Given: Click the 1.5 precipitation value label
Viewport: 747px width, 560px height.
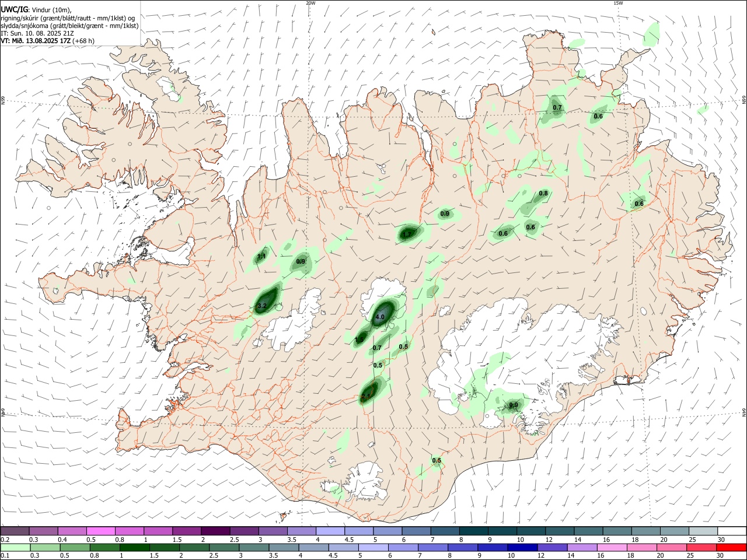Looking at the screenshot, I should coord(359,339).
